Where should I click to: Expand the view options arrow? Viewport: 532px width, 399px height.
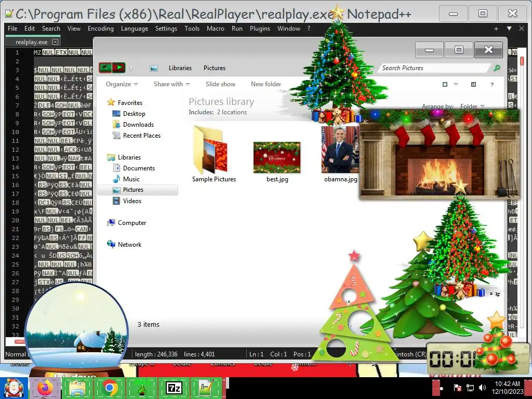456,84
